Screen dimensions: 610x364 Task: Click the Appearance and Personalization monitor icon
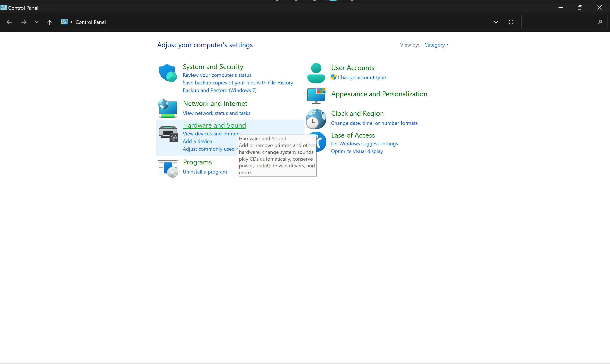point(316,95)
